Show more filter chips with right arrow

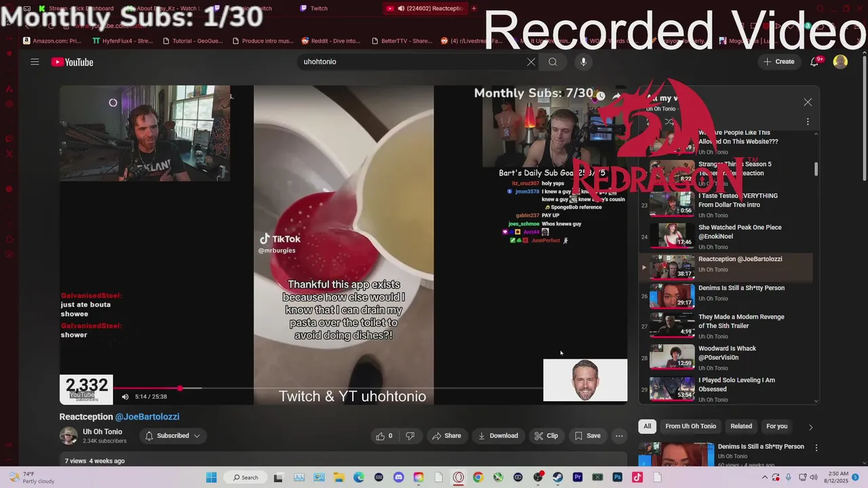(x=810, y=427)
